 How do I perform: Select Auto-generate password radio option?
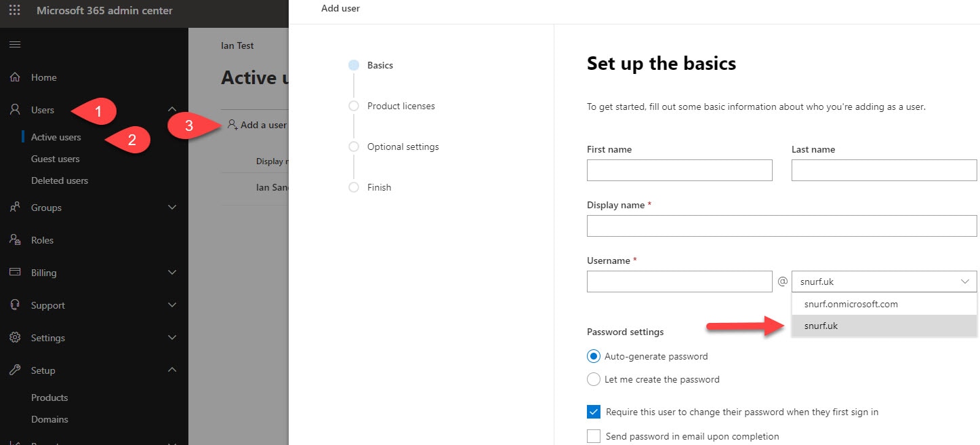594,356
